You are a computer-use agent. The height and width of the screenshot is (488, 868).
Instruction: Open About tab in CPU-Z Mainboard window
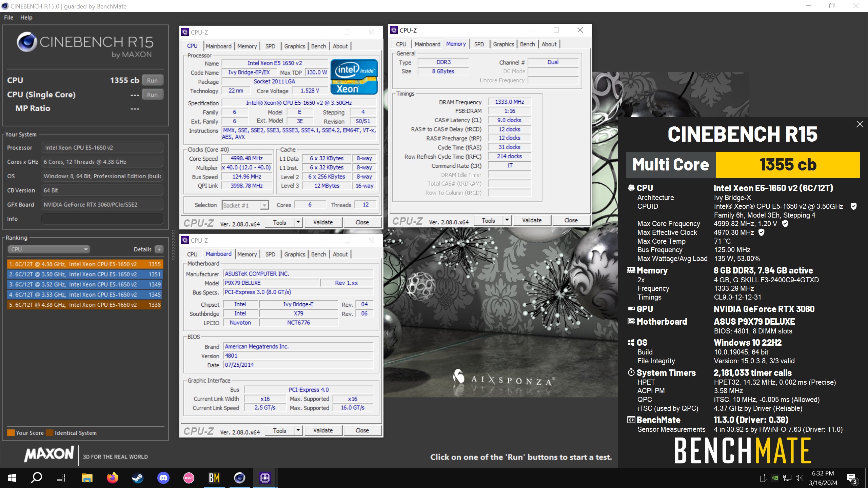pos(340,254)
